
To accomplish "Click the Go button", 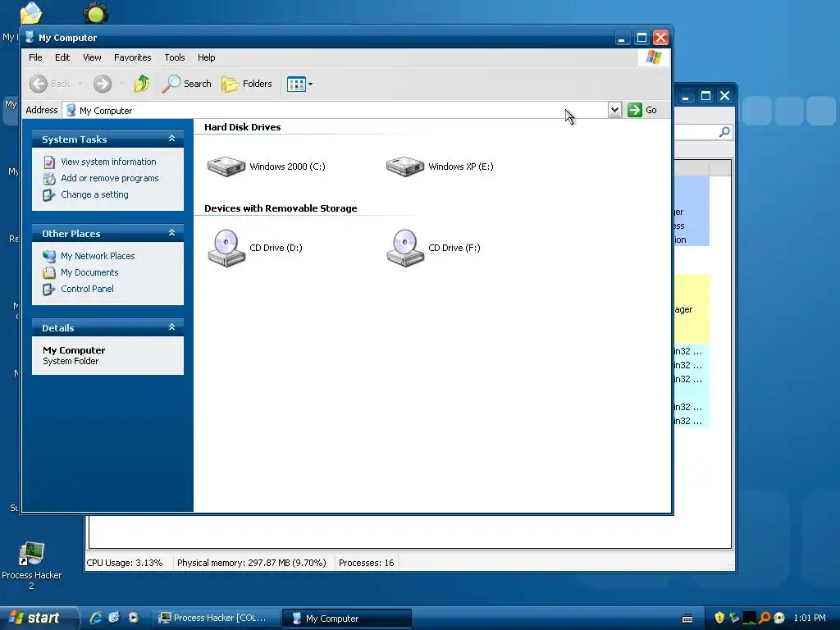I will 642,110.
